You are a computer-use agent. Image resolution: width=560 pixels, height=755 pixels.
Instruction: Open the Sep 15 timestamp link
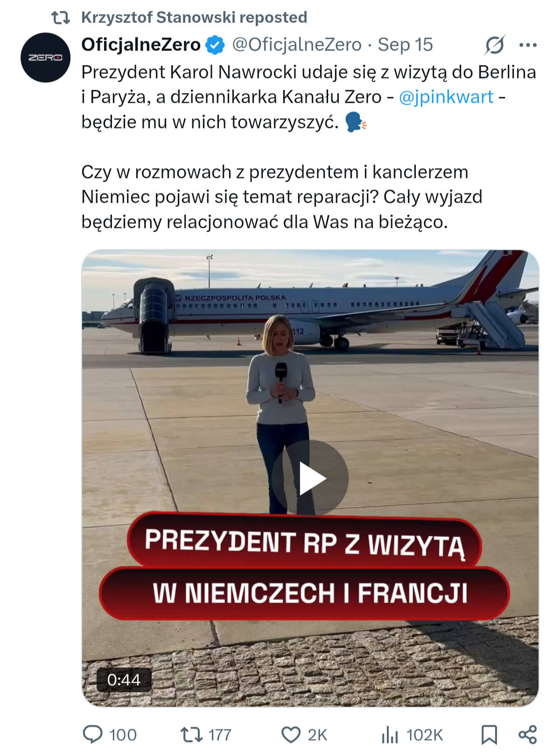click(x=405, y=45)
